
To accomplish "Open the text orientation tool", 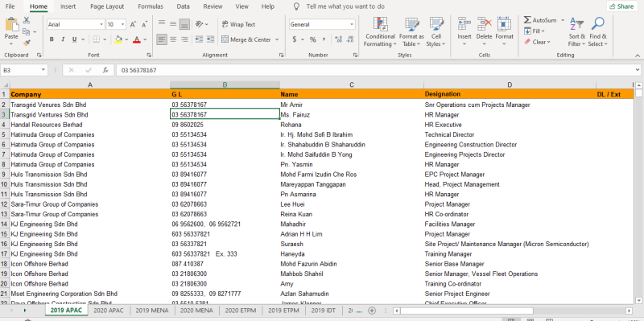I will [199, 24].
